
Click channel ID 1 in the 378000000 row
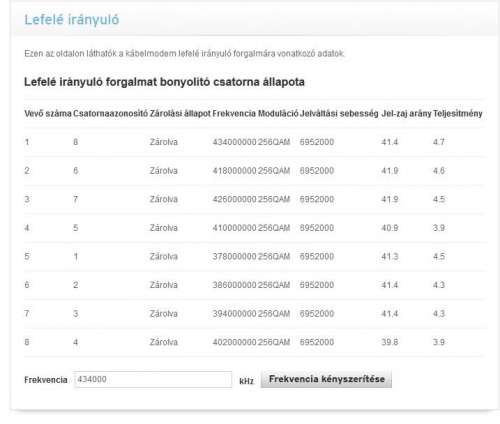coord(76,257)
